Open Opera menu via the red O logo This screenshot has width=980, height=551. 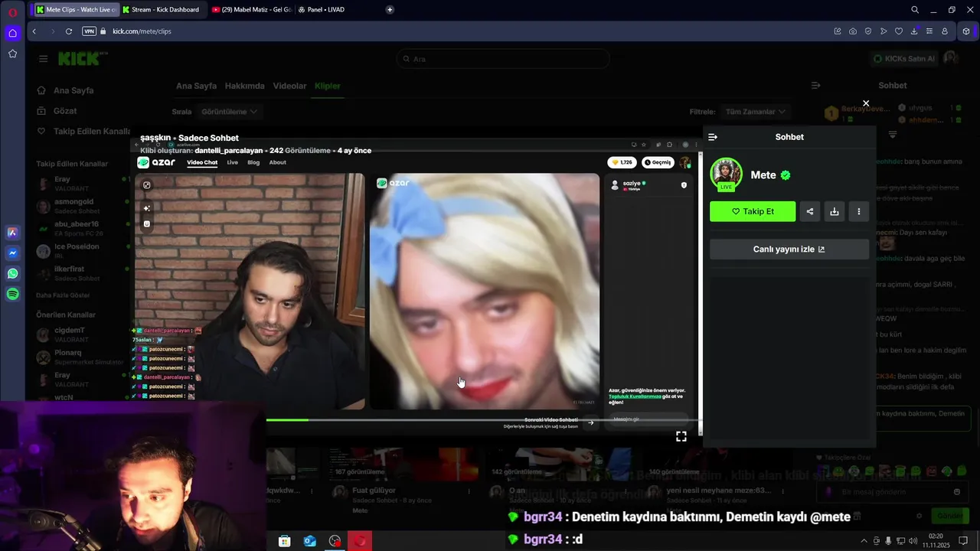coord(12,12)
